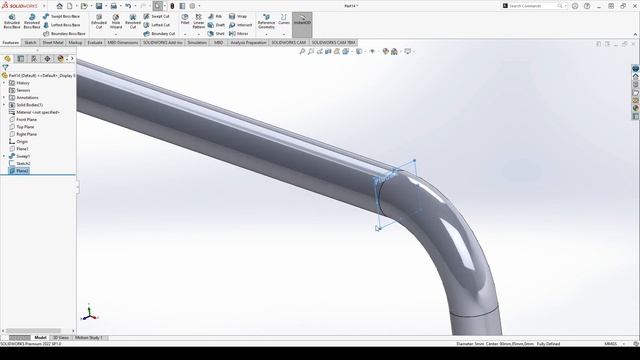Click the Home icon in the top toolbar

click(60, 6)
